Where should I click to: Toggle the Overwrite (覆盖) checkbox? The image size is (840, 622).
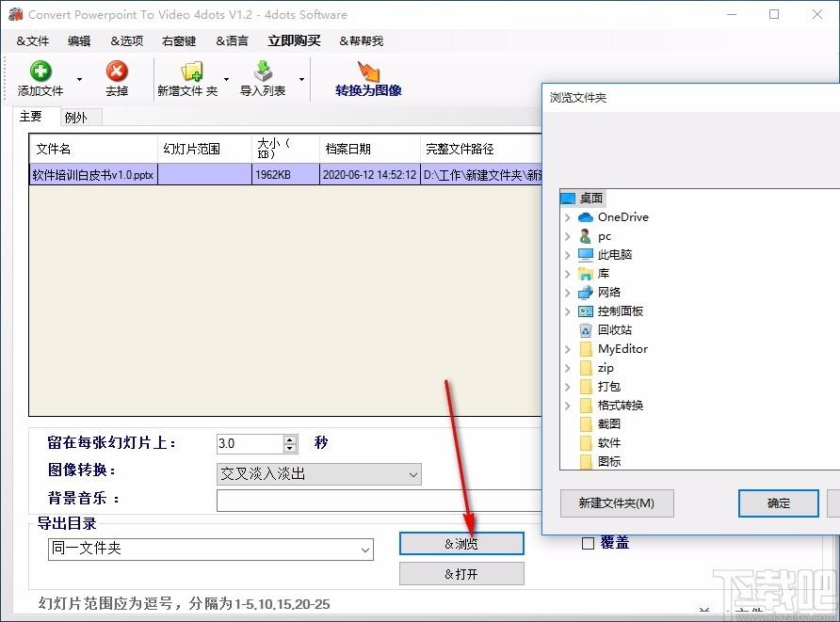coord(588,543)
